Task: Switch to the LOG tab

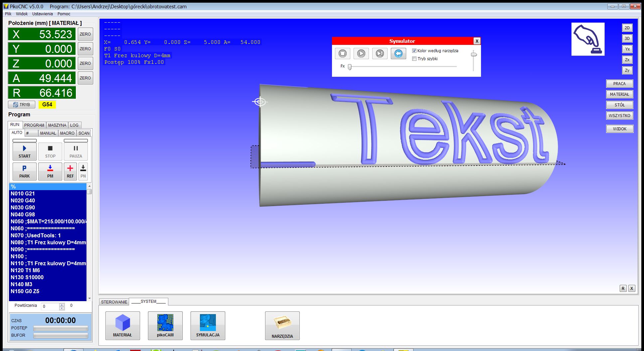Action: pos(75,125)
